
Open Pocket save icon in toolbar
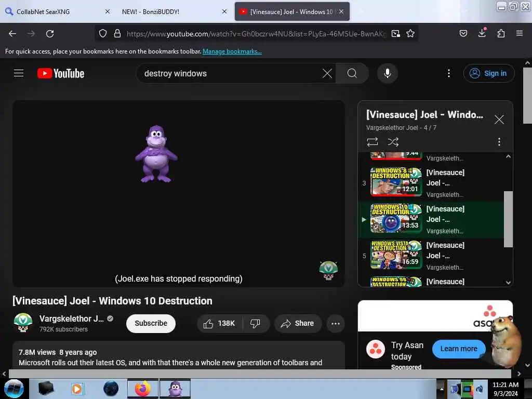pyautogui.click(x=463, y=33)
